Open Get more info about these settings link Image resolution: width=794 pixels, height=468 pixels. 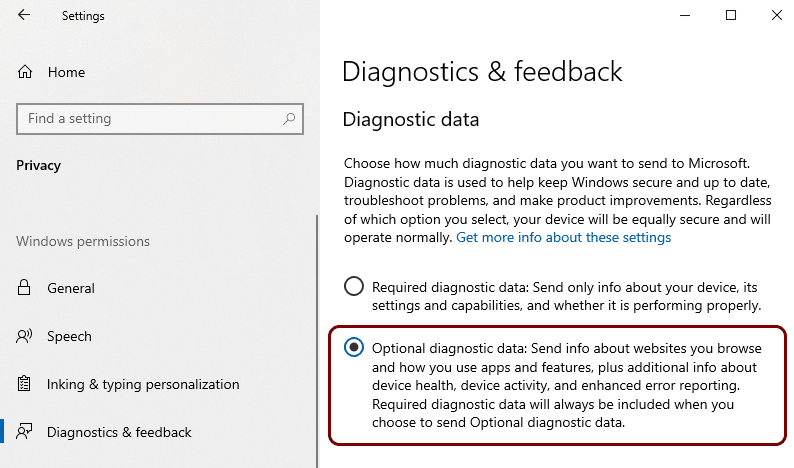coord(564,238)
